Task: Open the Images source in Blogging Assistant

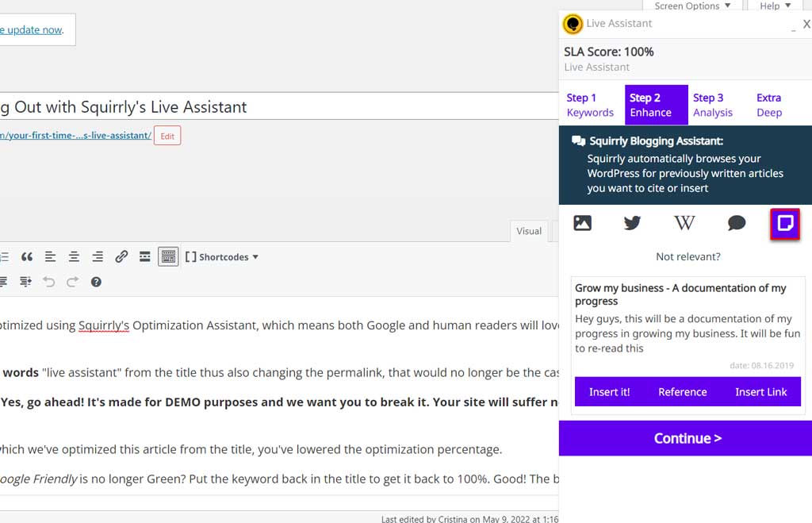Action: [583, 224]
